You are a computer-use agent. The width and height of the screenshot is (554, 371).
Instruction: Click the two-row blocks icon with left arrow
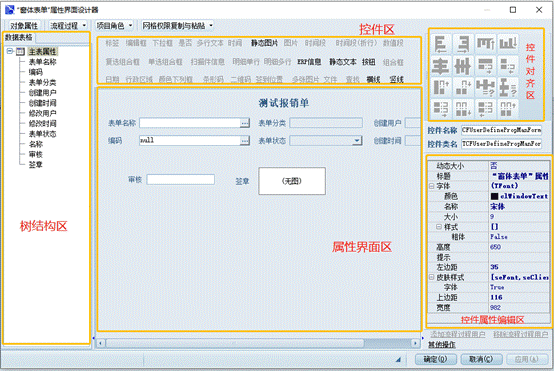click(x=485, y=109)
